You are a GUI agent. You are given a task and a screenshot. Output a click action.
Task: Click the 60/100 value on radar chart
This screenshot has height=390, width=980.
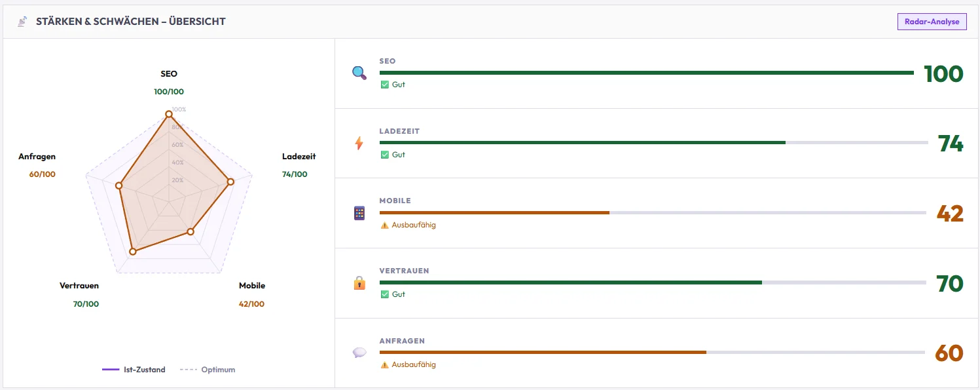43,174
